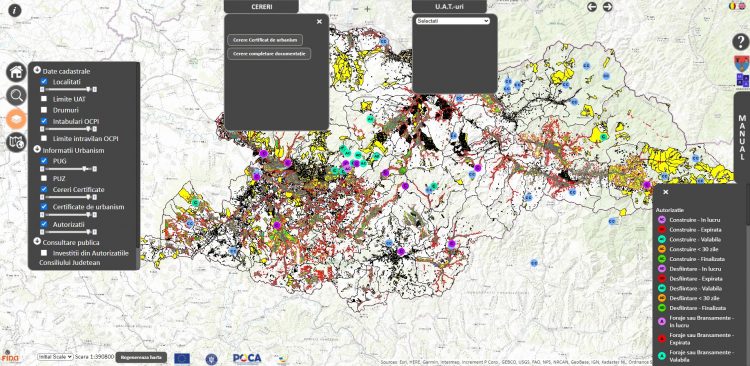Adjust the Autorizatii opacity slider

point(68,232)
